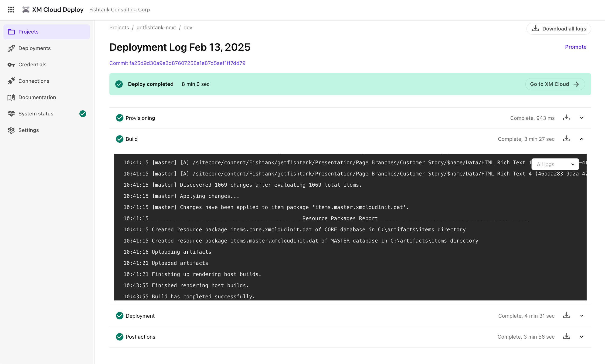The height and width of the screenshot is (364, 605).
Task: Open the Deployments section in sidebar
Action: click(34, 48)
